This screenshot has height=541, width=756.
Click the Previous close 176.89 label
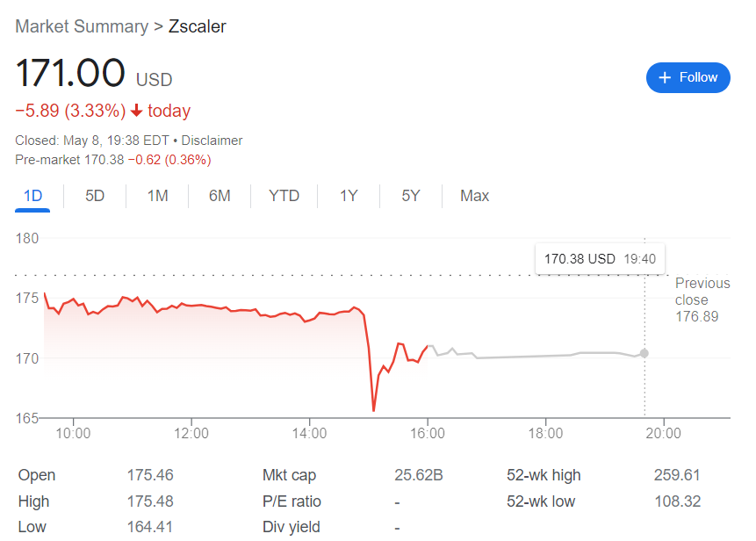coord(702,299)
